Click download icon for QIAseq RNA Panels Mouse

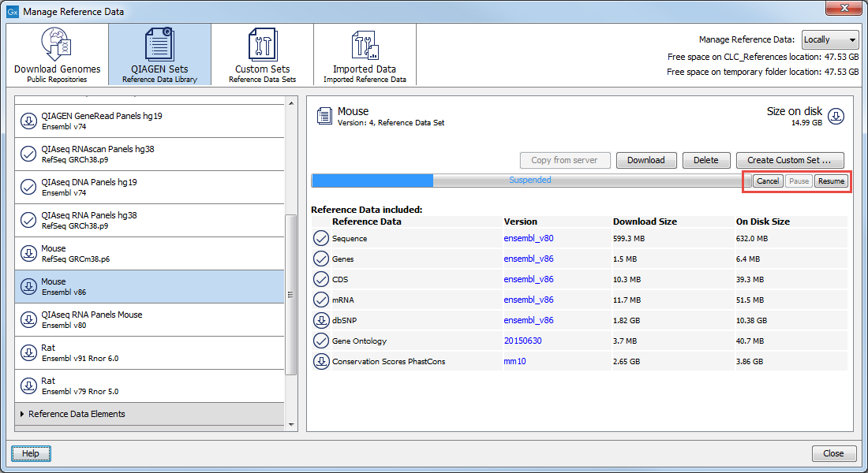click(x=28, y=320)
